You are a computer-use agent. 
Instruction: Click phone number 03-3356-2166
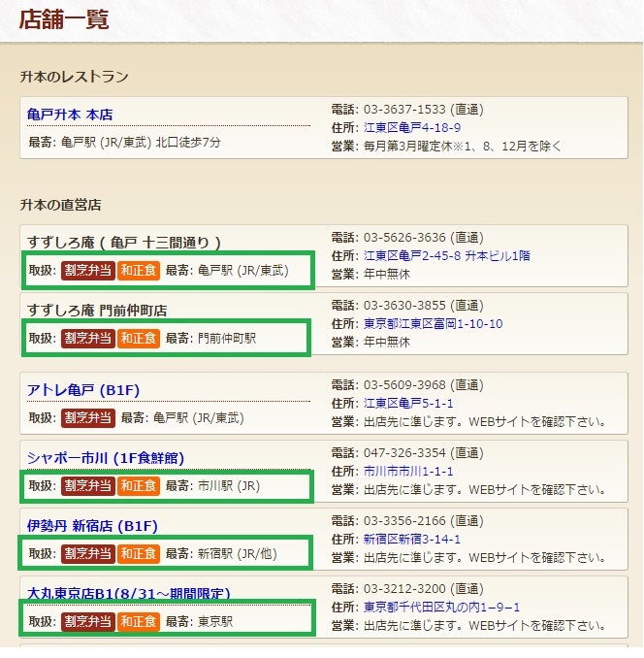(x=404, y=521)
